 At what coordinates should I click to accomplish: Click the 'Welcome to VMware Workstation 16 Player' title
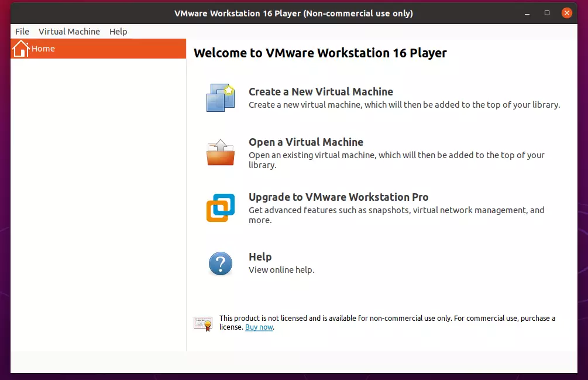(320, 53)
